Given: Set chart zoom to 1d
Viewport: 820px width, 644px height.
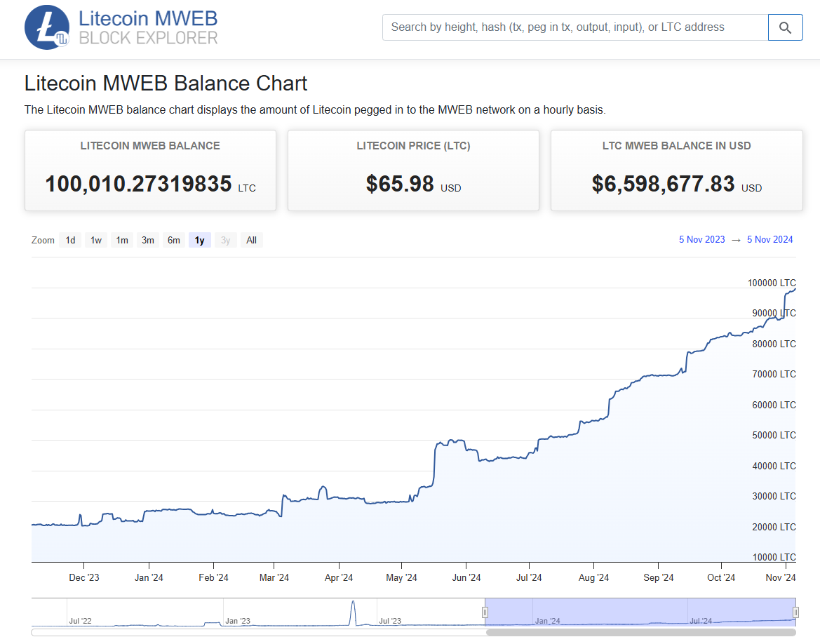Looking at the screenshot, I should (71, 240).
